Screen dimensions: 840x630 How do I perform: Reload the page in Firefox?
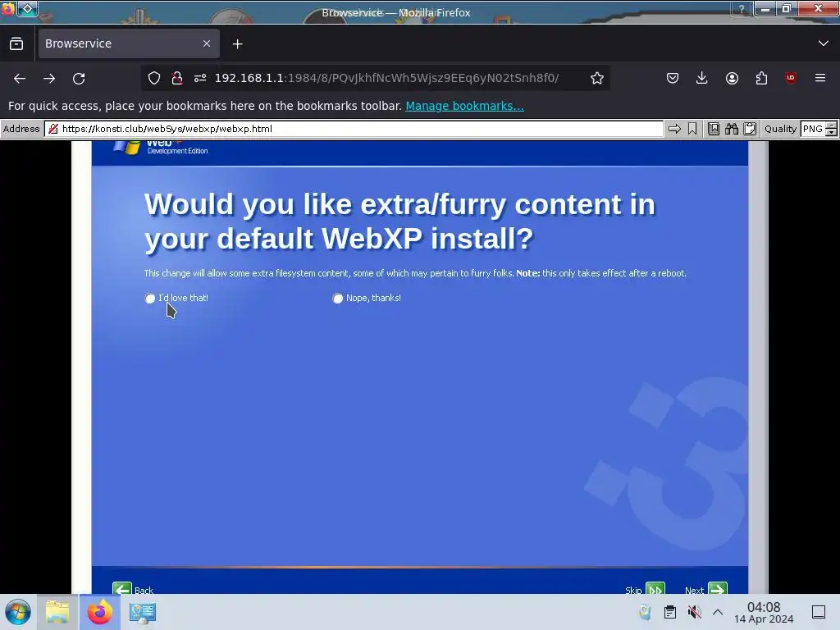(79, 78)
